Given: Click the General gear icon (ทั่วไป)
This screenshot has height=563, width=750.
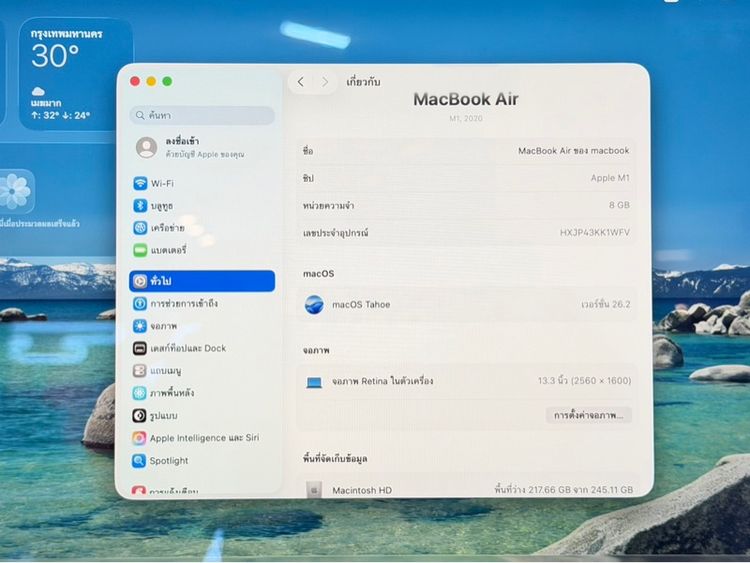Looking at the screenshot, I should click(x=140, y=281).
